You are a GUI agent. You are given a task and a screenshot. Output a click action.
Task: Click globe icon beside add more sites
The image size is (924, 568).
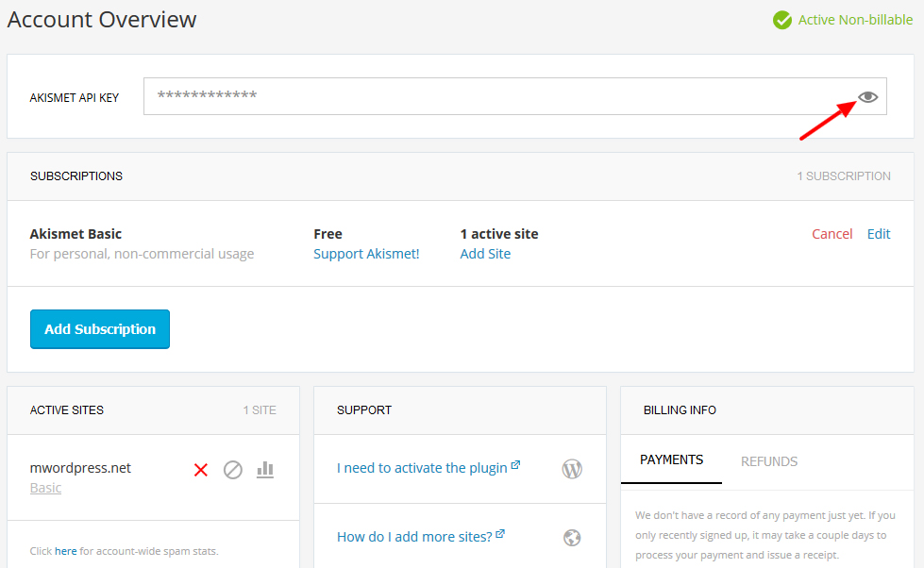572,538
